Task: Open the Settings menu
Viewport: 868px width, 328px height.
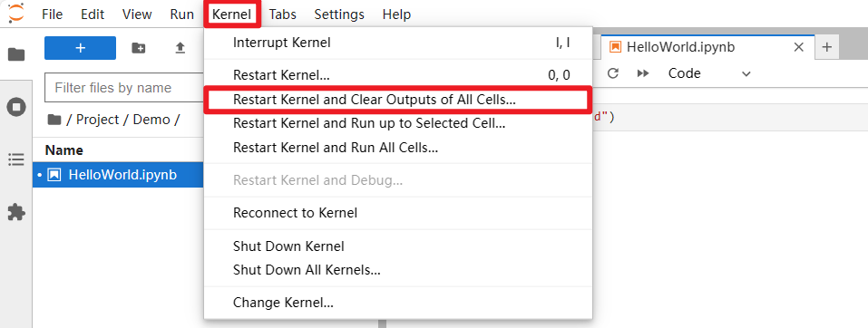Action: (339, 14)
